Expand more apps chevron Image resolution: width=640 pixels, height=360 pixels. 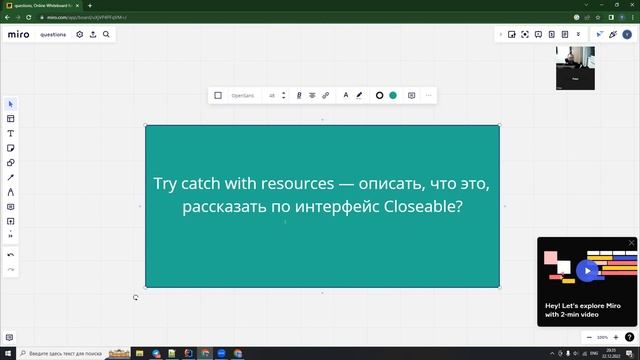coord(578,35)
